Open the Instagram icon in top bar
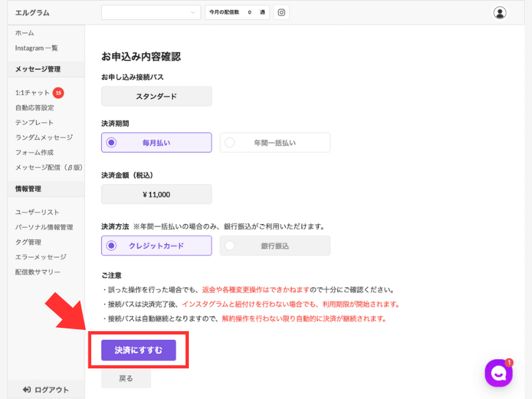 (x=281, y=13)
